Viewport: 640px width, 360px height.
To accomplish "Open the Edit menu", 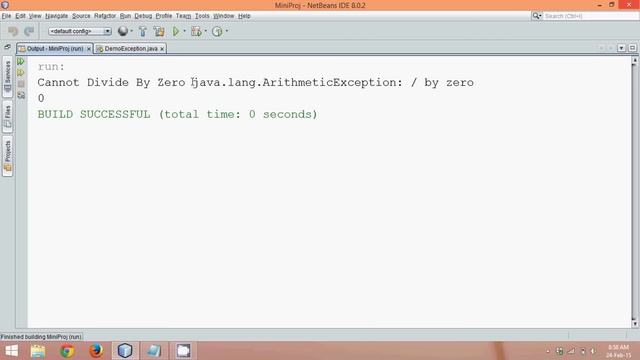I will pos(20,16).
